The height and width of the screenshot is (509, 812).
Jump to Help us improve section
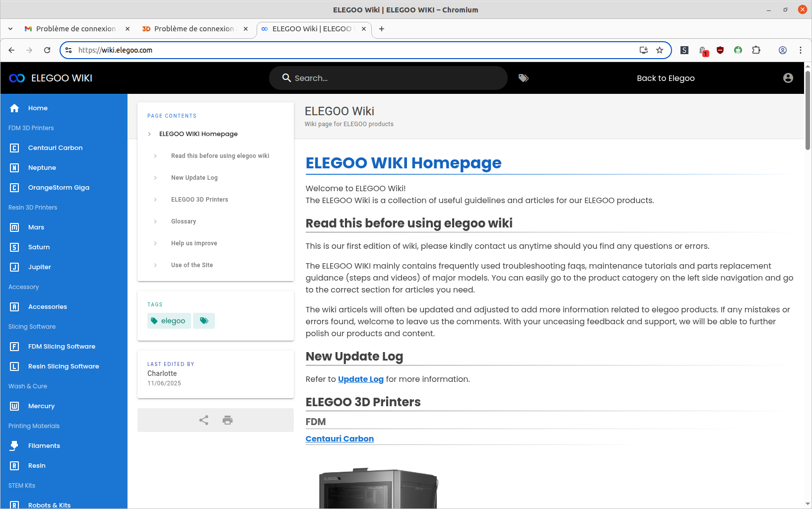click(x=194, y=243)
